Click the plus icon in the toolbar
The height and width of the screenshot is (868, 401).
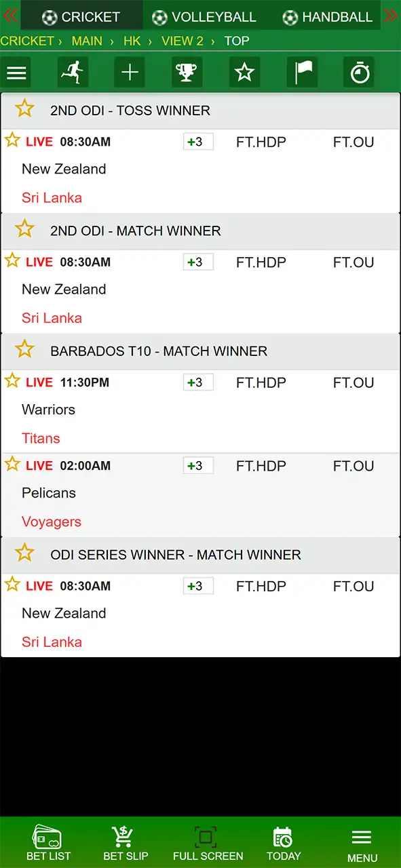point(129,72)
